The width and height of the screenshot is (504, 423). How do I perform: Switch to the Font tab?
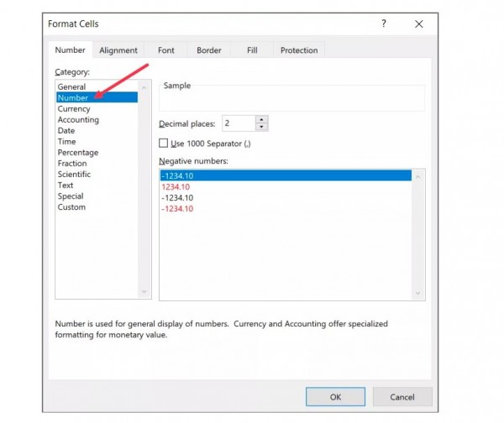point(165,50)
